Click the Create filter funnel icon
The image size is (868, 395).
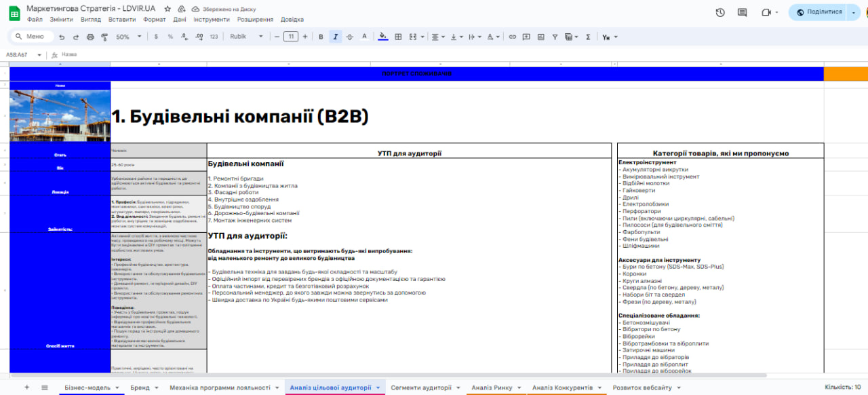tap(555, 37)
